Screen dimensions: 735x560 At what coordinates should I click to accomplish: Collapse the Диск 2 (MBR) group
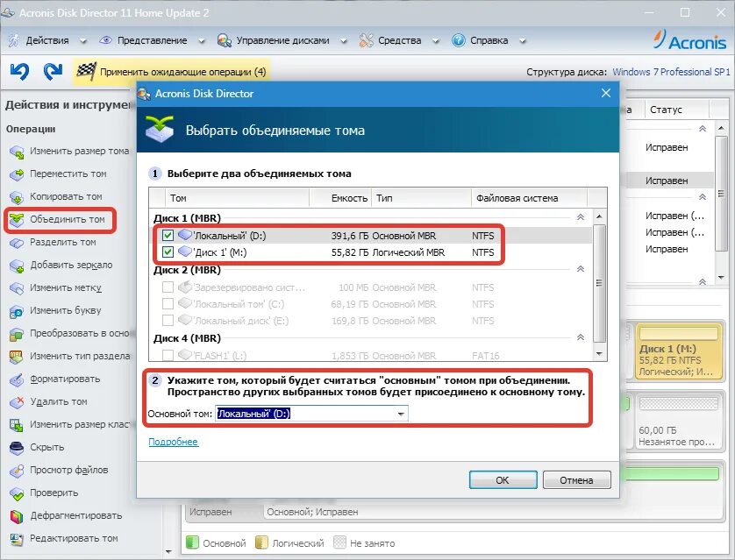pos(581,269)
